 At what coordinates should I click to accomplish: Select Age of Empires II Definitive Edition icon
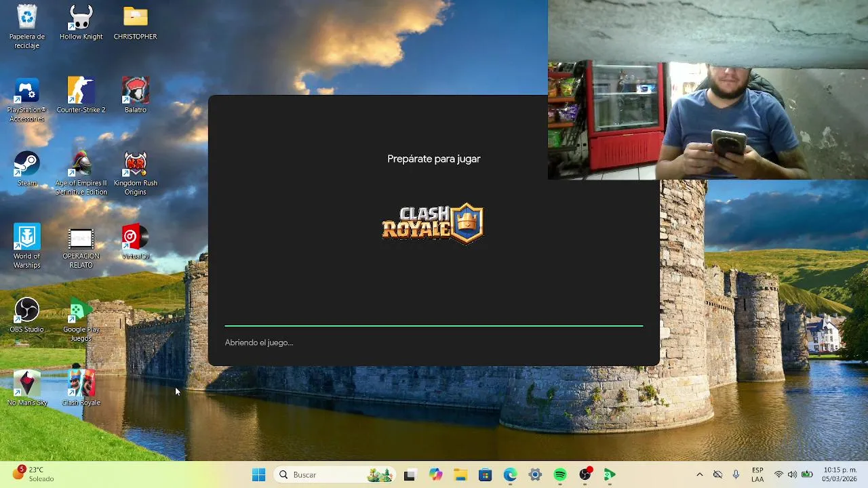click(81, 174)
